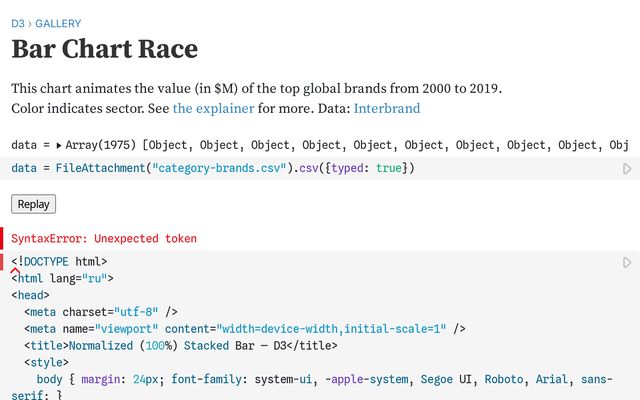
Task: Go to the GALLERY breadcrumb link
Action: [58, 23]
